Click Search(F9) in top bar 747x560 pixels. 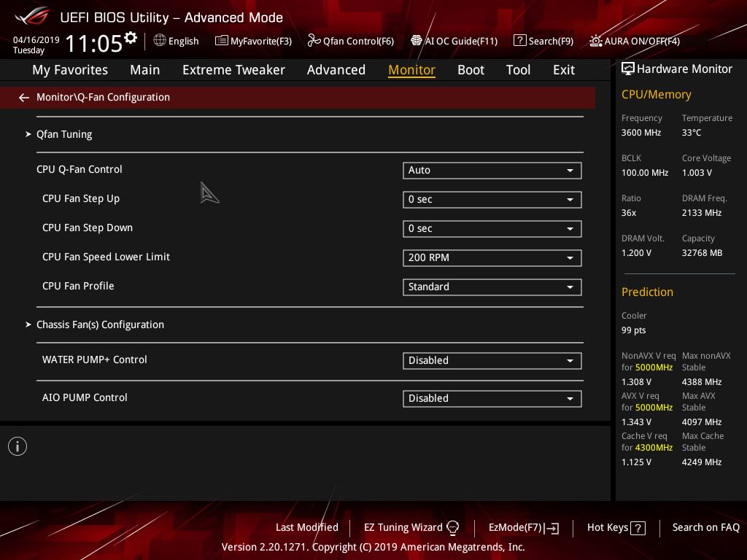point(543,41)
